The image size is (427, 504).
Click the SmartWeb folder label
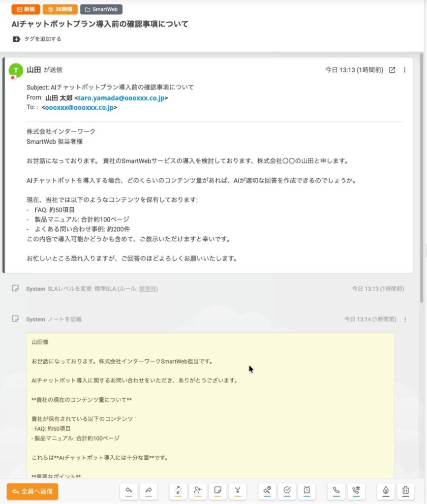[101, 9]
